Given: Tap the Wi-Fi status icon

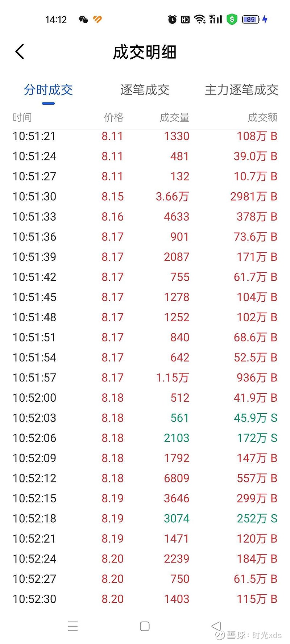Looking at the screenshot, I should (x=199, y=20).
